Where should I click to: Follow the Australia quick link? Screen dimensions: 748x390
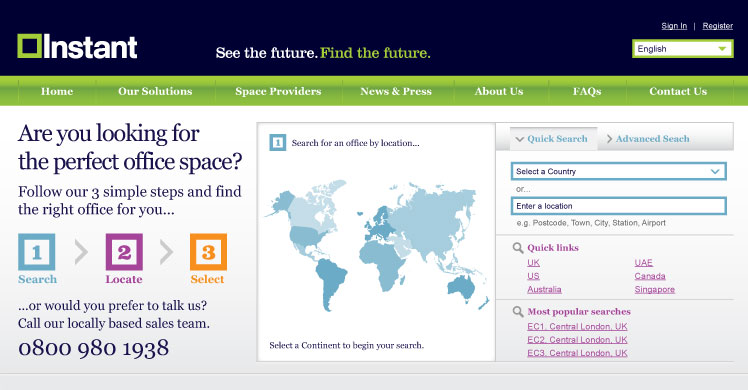[544, 289]
